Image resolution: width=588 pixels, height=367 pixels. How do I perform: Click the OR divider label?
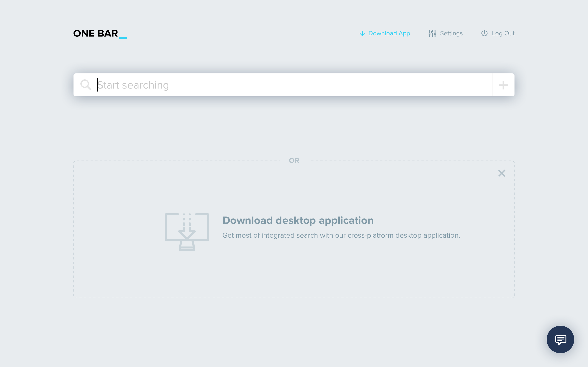(x=294, y=160)
